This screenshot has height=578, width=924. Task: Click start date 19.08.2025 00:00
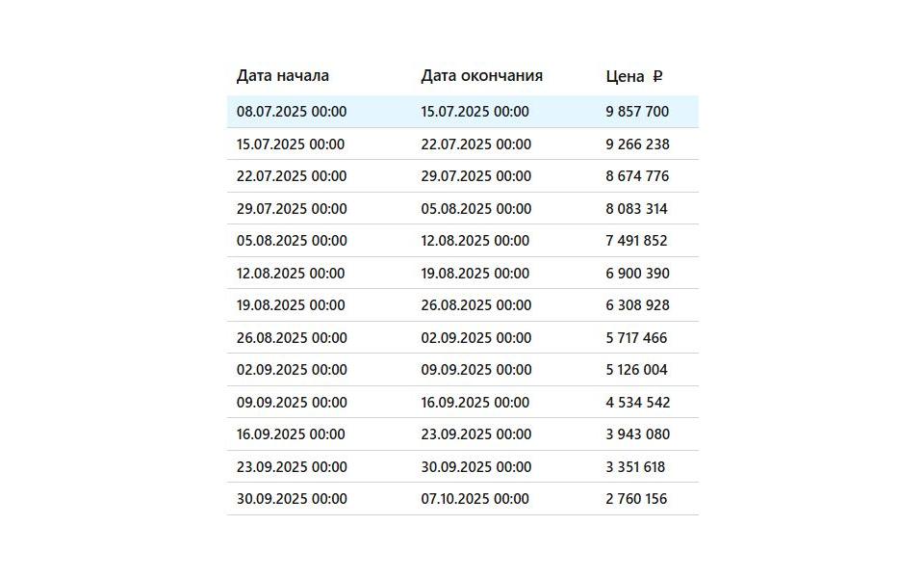click(x=291, y=305)
